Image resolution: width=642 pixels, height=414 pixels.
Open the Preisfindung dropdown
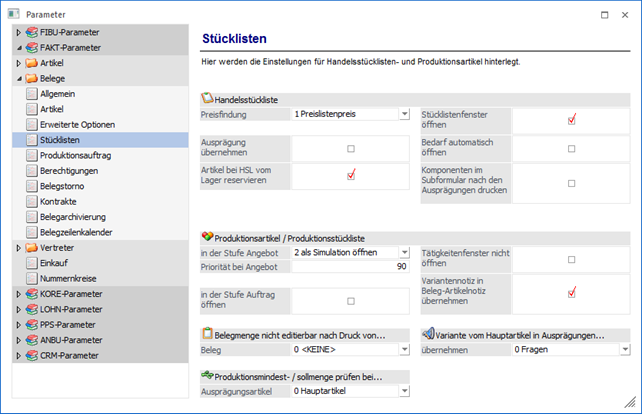tap(404, 114)
